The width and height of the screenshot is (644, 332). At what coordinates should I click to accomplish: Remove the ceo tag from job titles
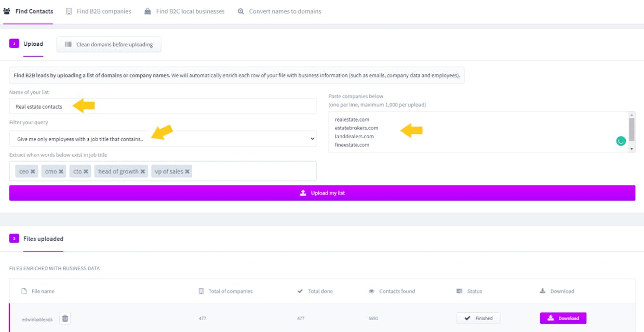pyautogui.click(x=33, y=171)
